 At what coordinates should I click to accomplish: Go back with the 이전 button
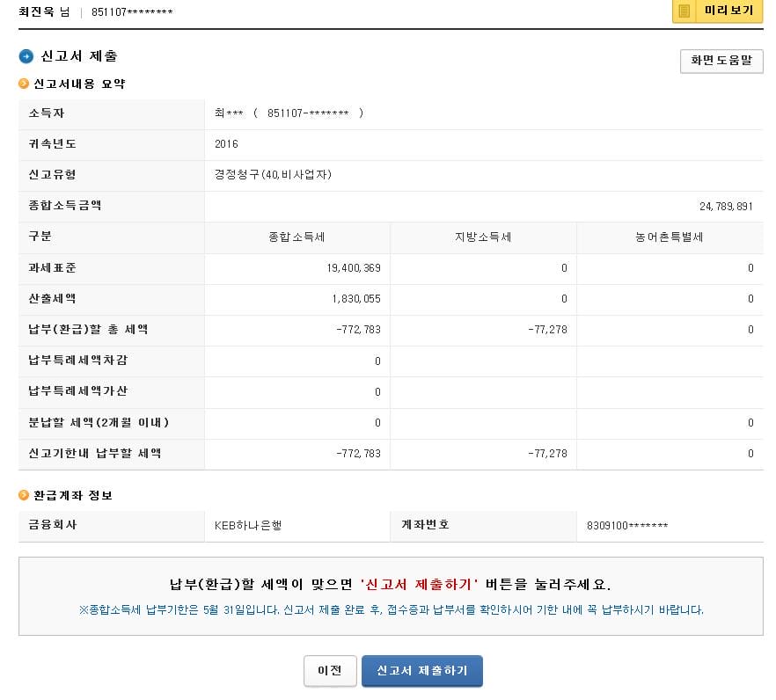click(330, 670)
